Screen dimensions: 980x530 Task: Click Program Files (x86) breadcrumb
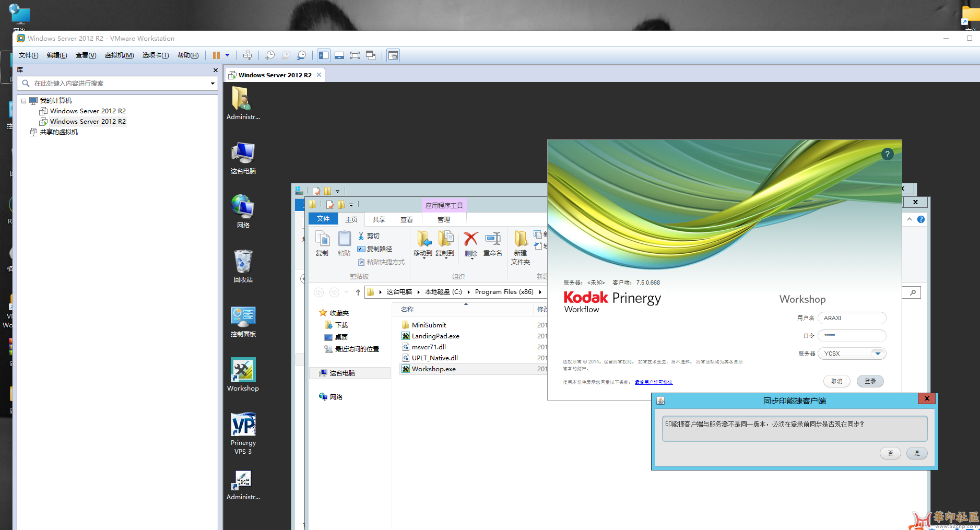pyautogui.click(x=504, y=292)
